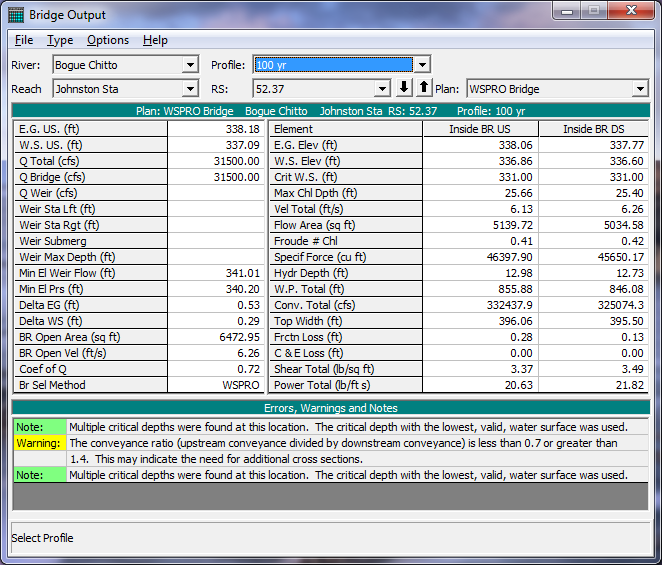Click the Q Total (cfs) row label

coord(91,161)
